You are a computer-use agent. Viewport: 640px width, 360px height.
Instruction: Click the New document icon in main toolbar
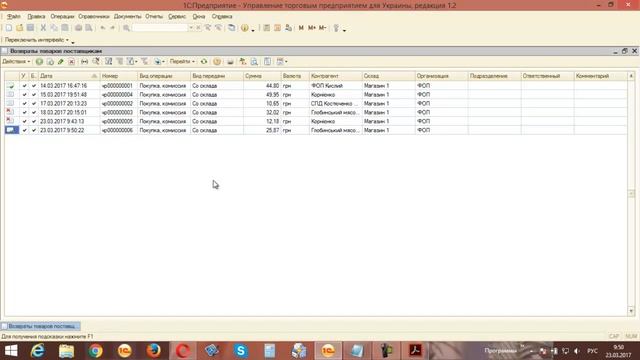9,28
